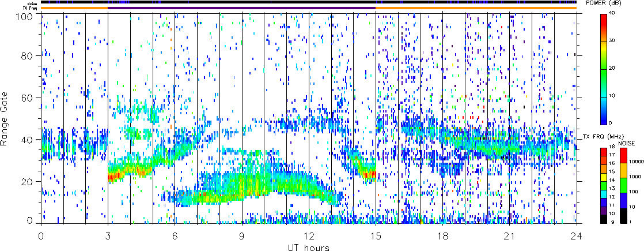Click the 12 tick on UT hours axis
This screenshot has height=251, width=644.
[x=309, y=235]
